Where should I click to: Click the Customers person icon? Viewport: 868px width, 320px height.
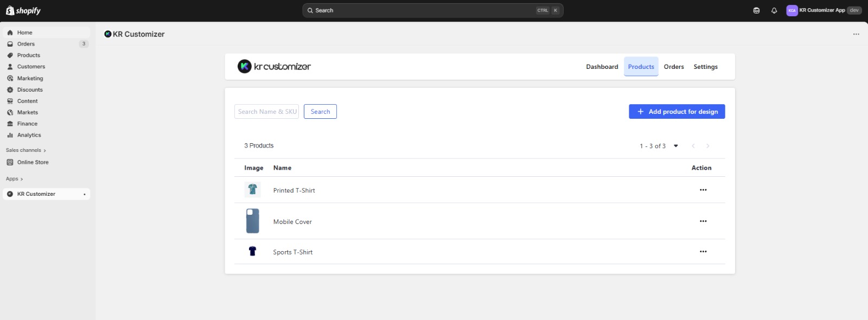click(x=10, y=67)
